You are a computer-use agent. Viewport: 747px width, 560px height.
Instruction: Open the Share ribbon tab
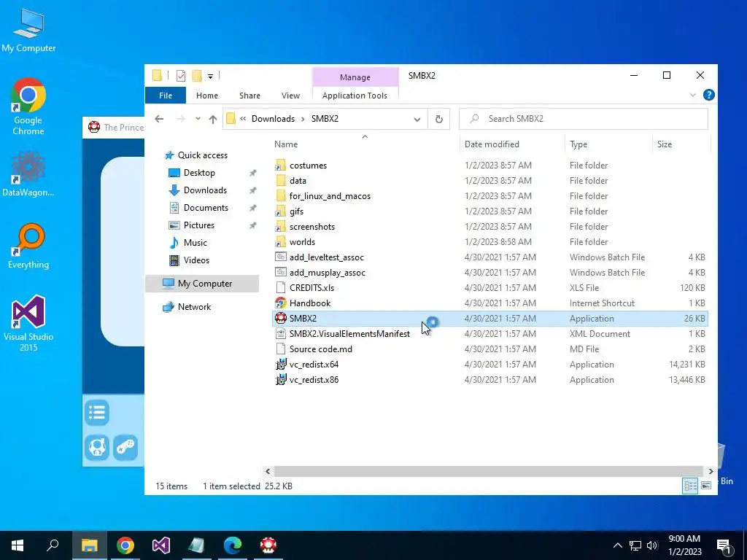click(249, 96)
